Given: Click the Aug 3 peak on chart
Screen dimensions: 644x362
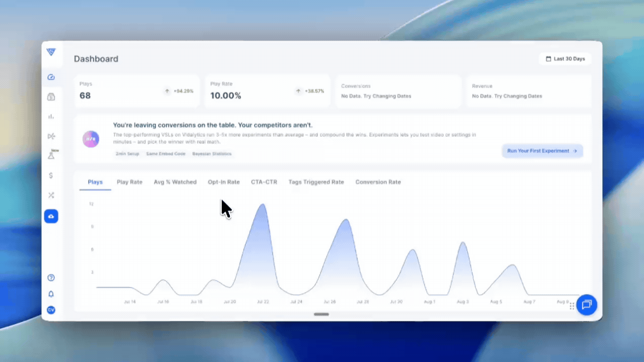Looking at the screenshot, I should 463,243.
